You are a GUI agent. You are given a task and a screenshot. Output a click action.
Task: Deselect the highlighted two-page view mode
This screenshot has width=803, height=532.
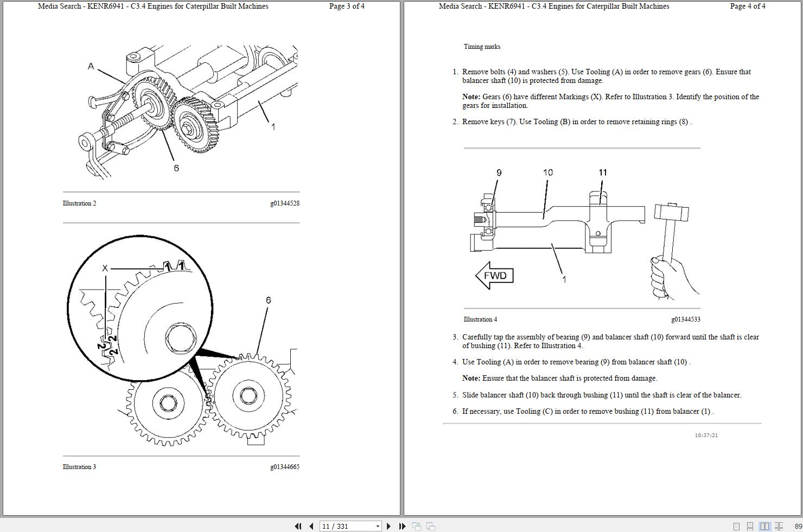(764, 526)
